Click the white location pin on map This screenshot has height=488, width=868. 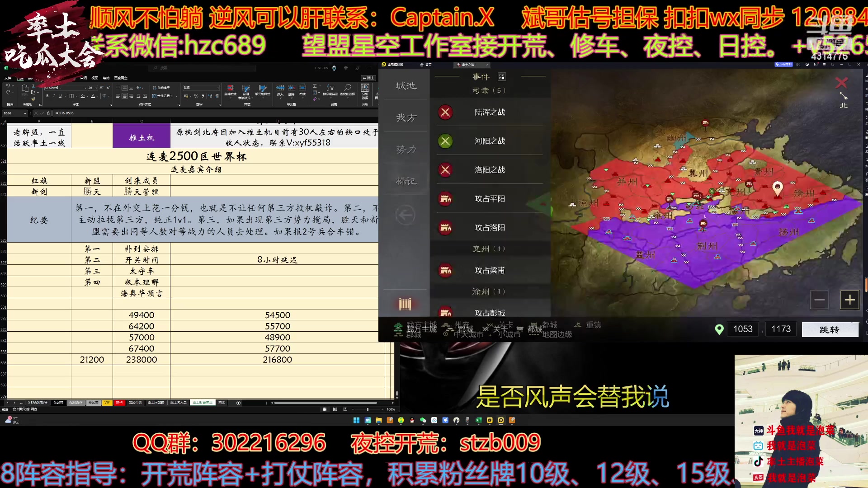(777, 188)
